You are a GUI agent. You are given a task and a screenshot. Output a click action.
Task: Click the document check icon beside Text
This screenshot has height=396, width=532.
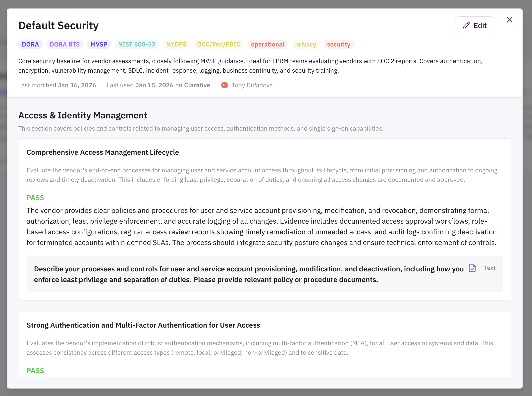tap(472, 268)
